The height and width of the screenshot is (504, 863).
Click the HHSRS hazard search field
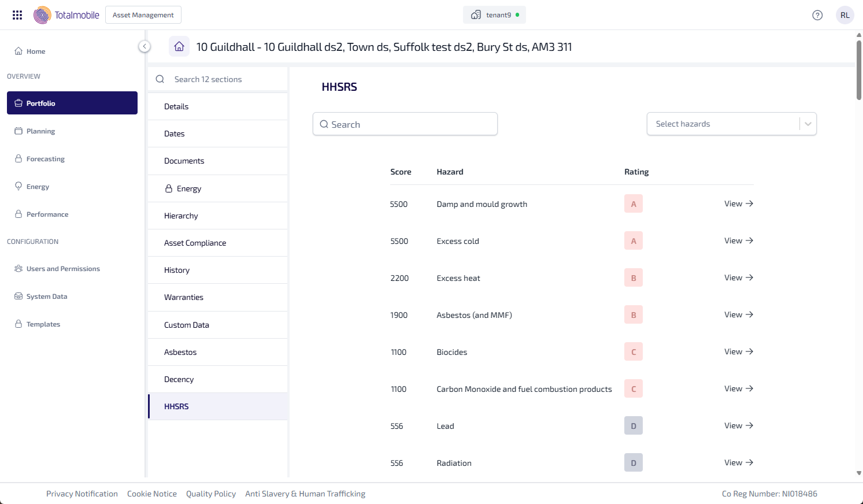(x=405, y=124)
